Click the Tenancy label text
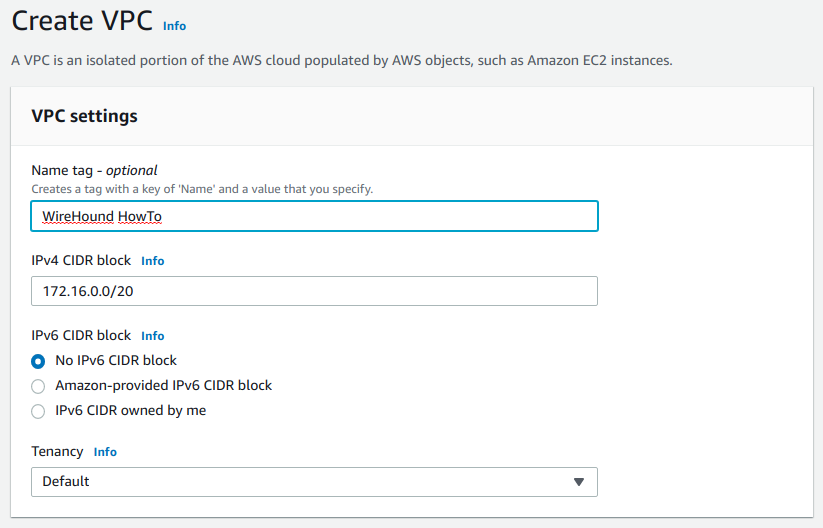823x528 pixels. (57, 451)
